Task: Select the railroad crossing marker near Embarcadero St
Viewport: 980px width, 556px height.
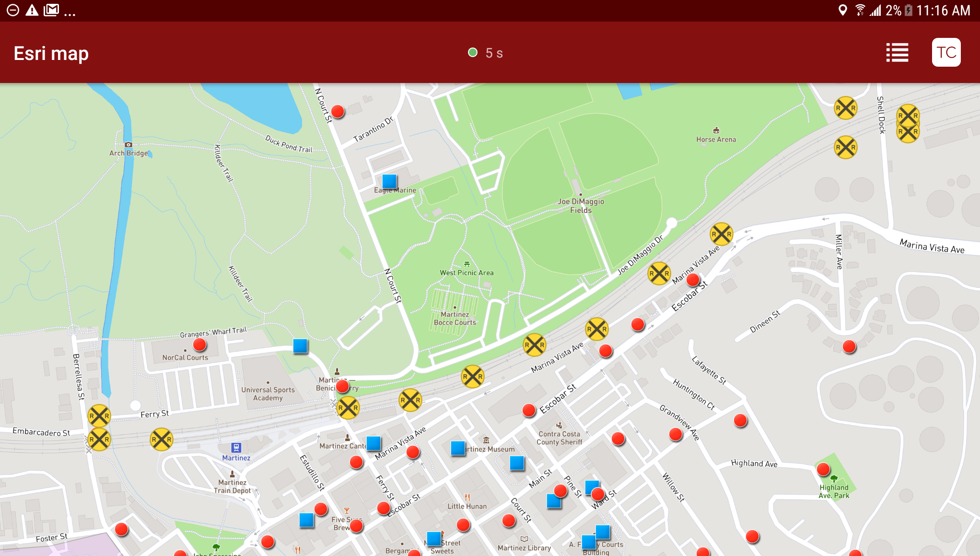Action: coord(99,438)
